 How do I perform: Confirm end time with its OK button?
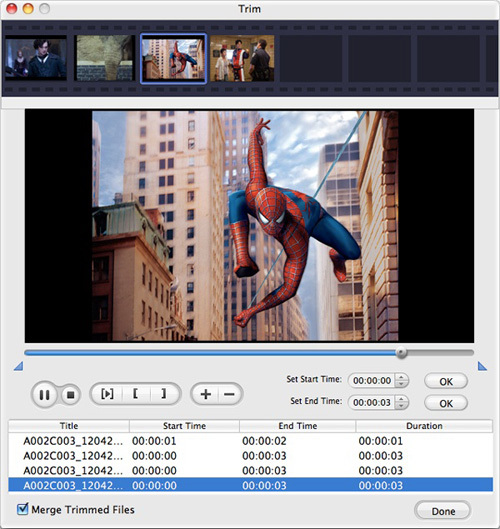pyautogui.click(x=446, y=403)
